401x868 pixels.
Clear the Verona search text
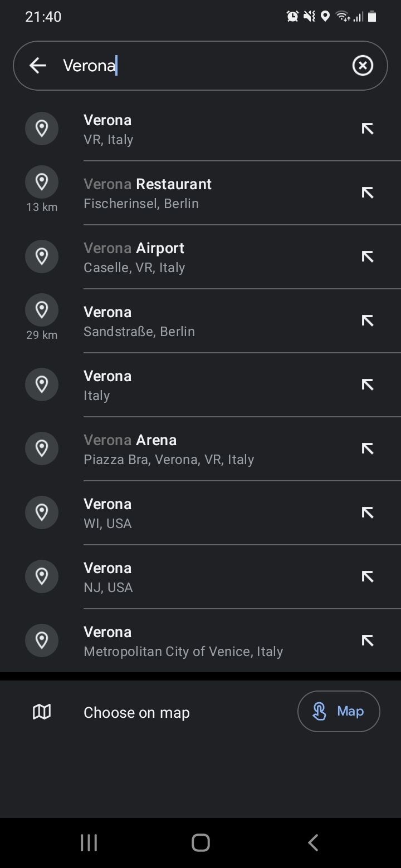(363, 66)
